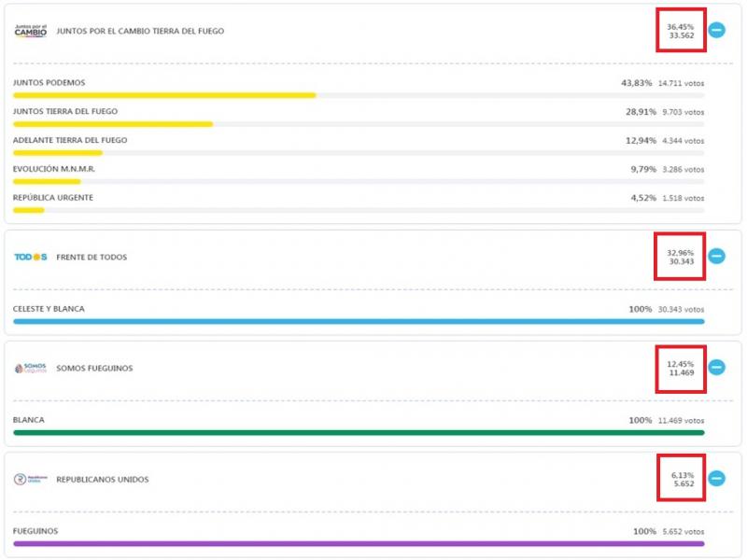Click the list name 'EVOLUCIÓN M.N.M.R.'
The width and height of the screenshot is (747, 560).
[54, 169]
